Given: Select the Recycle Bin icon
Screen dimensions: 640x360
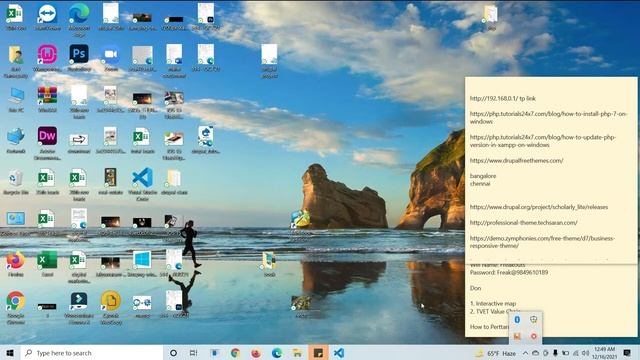Looking at the screenshot, I should (x=16, y=182).
